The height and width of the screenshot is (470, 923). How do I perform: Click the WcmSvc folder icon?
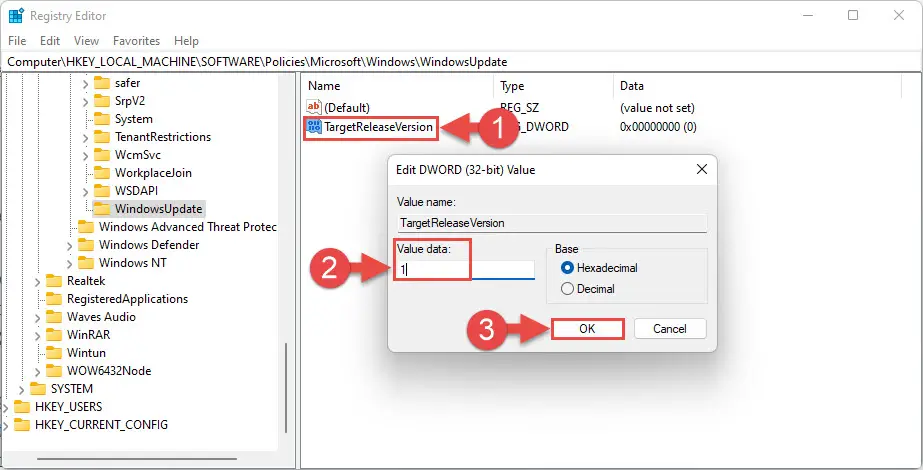(102, 155)
